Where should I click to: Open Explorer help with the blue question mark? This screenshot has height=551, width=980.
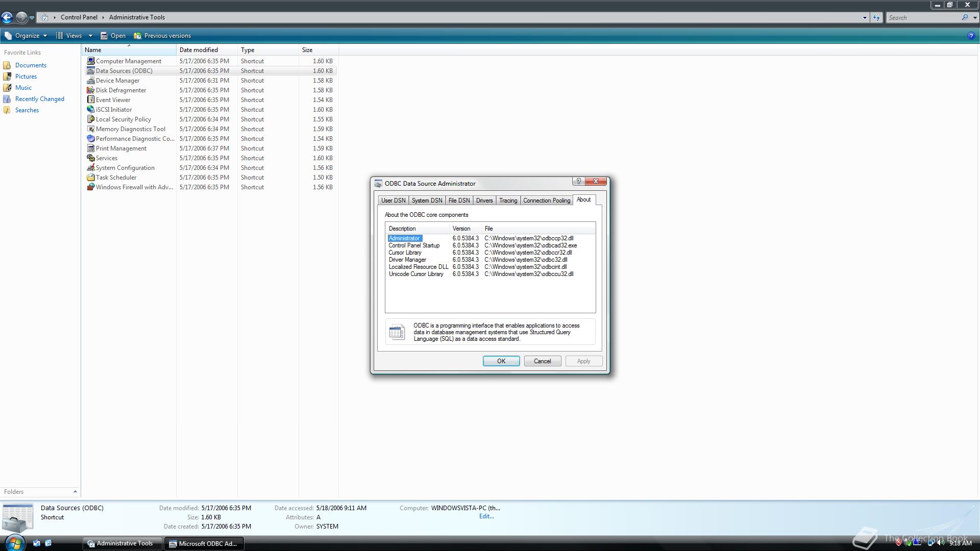coord(971,36)
